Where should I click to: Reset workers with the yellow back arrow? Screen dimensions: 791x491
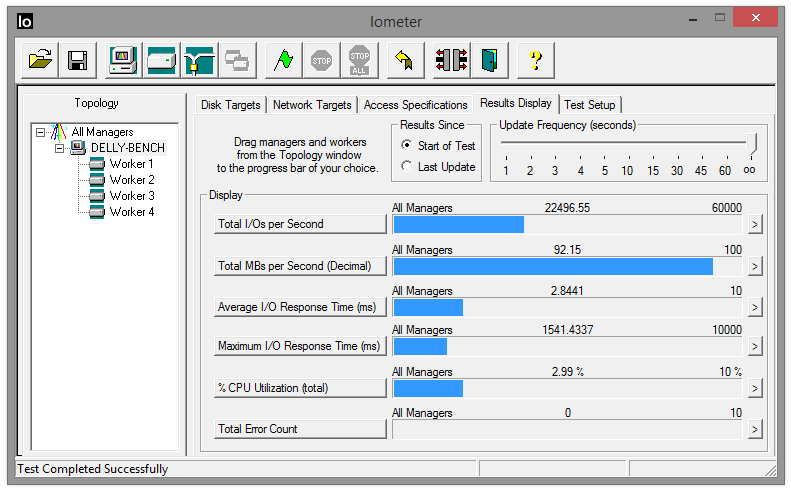(405, 60)
